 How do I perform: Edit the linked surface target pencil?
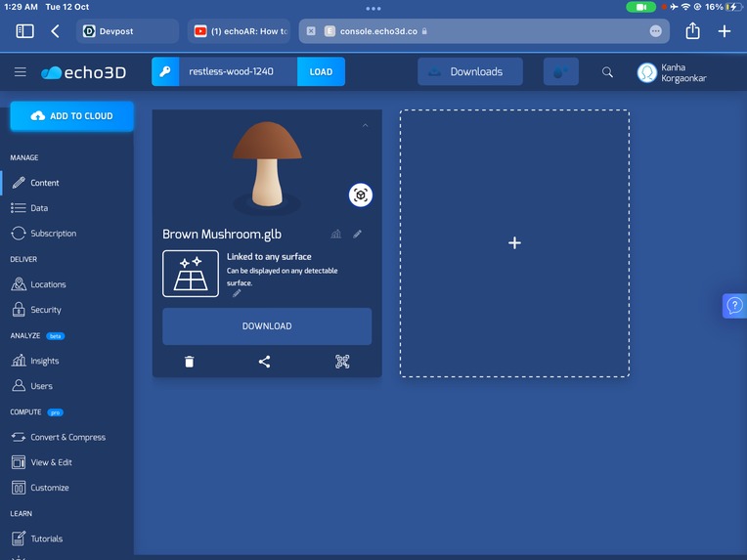click(x=237, y=293)
